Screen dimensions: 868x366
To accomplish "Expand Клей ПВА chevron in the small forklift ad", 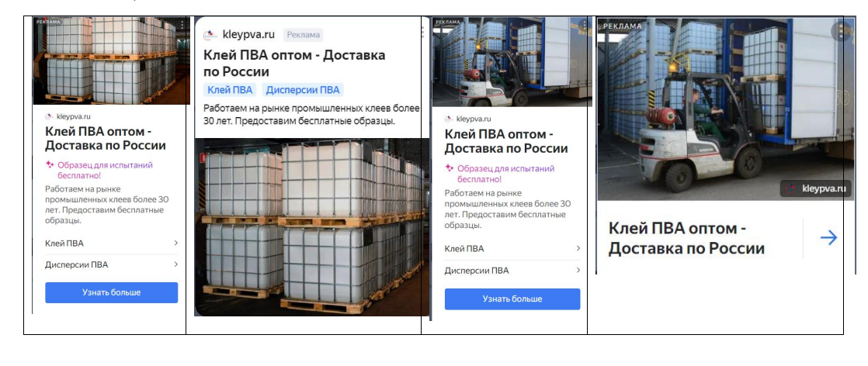I will coord(578,248).
